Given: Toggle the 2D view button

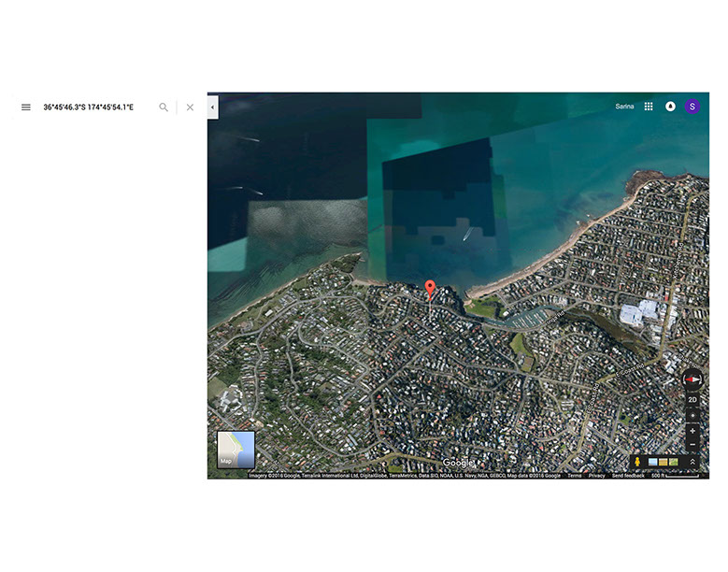Looking at the screenshot, I should click(x=692, y=400).
